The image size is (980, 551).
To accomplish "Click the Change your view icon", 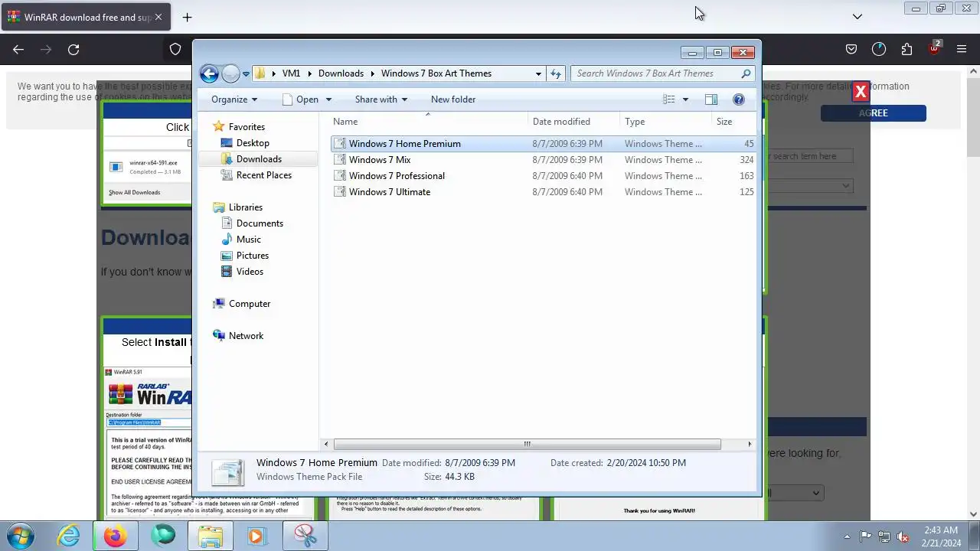I will (x=668, y=99).
